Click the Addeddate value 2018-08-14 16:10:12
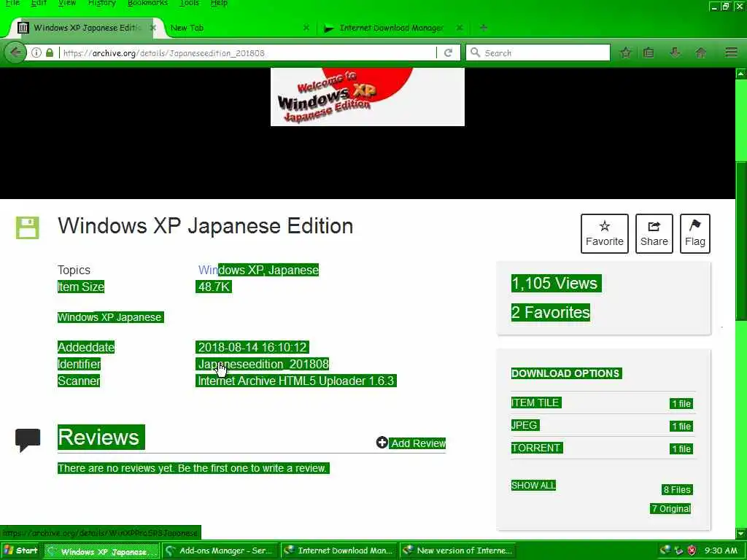The width and height of the screenshot is (747, 560). [252, 347]
